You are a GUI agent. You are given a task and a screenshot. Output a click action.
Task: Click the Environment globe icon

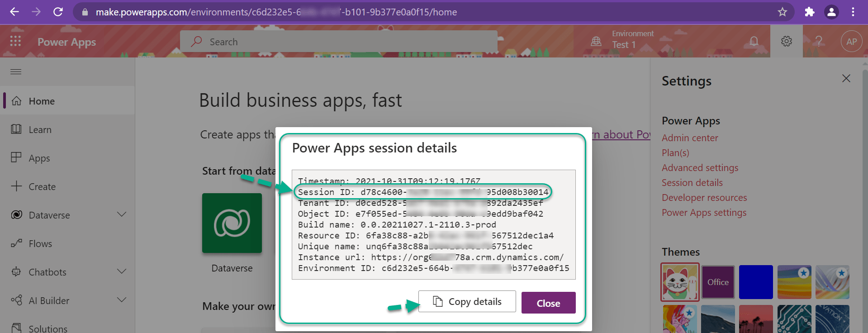596,41
